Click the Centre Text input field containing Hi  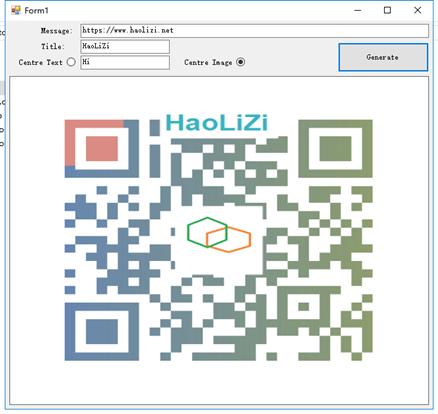point(125,62)
